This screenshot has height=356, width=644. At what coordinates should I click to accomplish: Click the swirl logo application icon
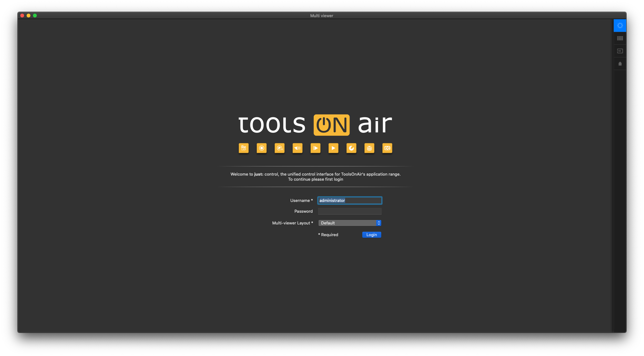coord(351,148)
